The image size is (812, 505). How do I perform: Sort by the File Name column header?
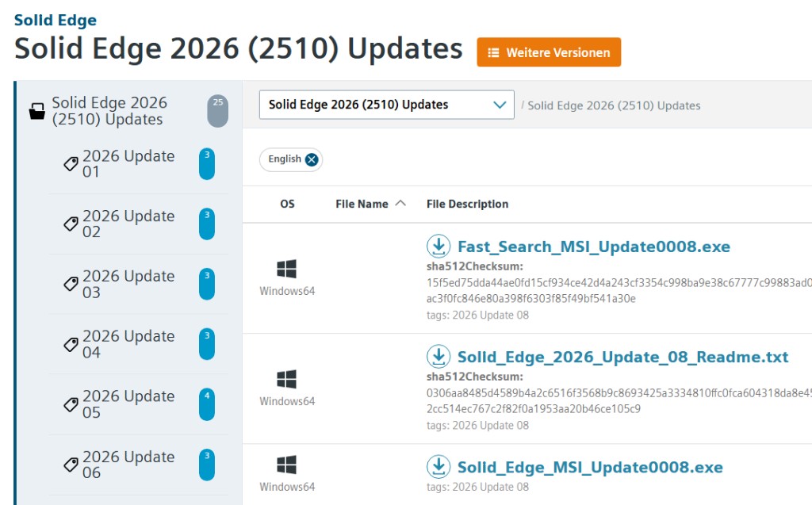[362, 204]
